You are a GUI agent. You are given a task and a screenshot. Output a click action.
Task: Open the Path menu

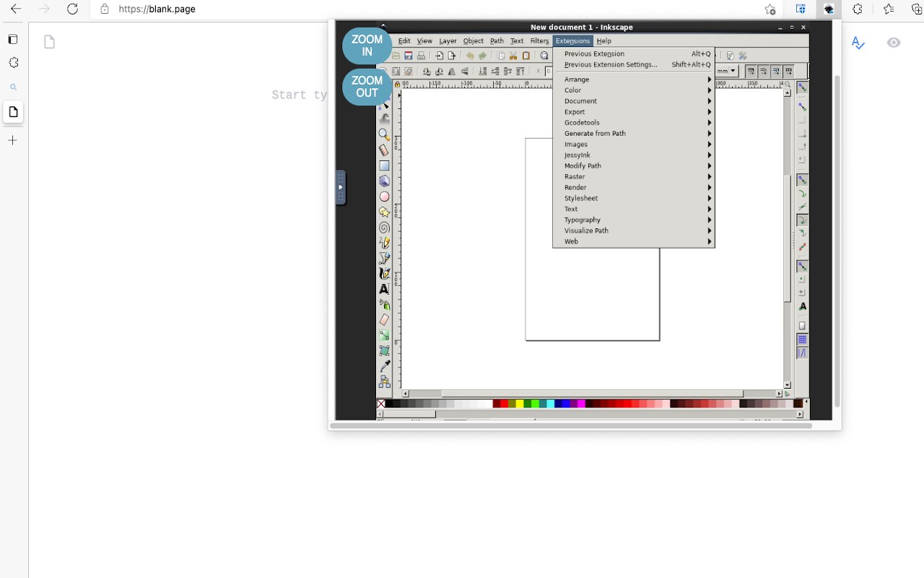point(497,41)
